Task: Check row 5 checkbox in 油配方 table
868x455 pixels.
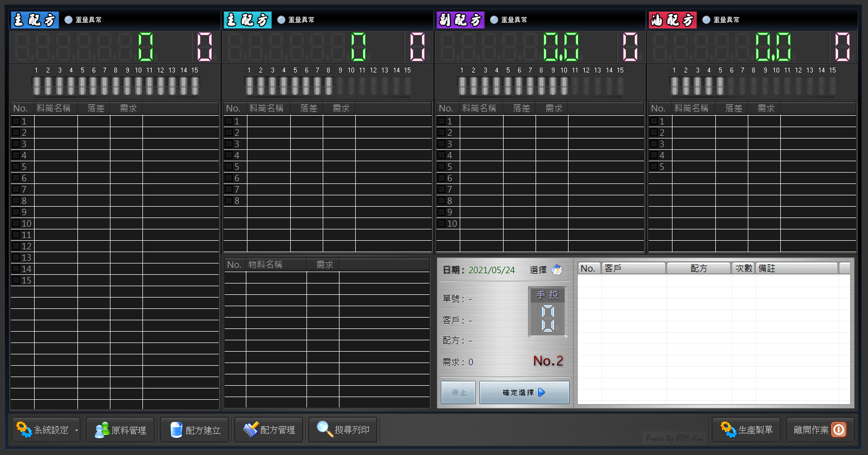Action: [x=654, y=167]
